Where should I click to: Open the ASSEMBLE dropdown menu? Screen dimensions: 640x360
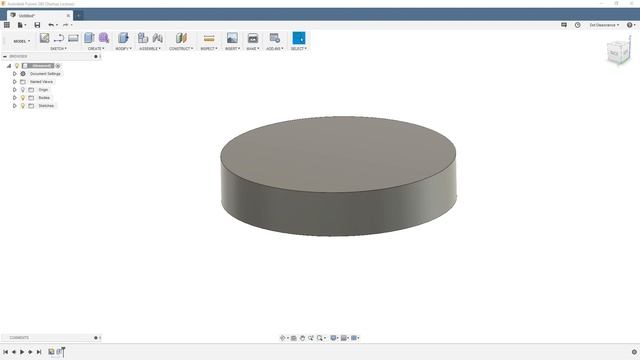[150, 49]
